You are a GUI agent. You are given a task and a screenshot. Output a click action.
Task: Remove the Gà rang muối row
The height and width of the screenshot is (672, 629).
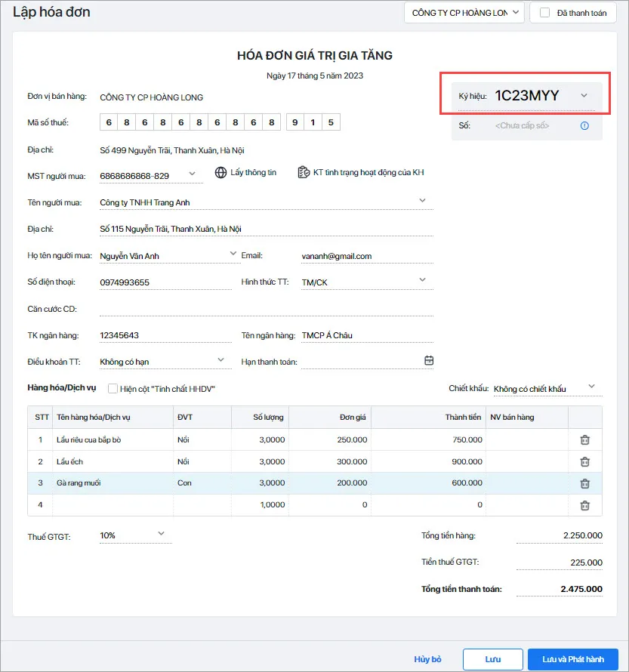[x=584, y=483]
